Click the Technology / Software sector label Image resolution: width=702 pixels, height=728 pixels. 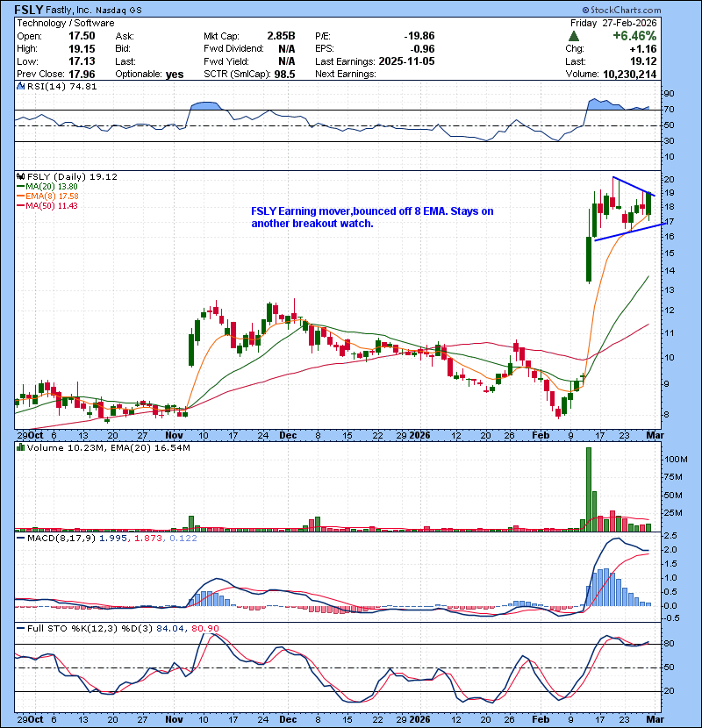[66, 23]
